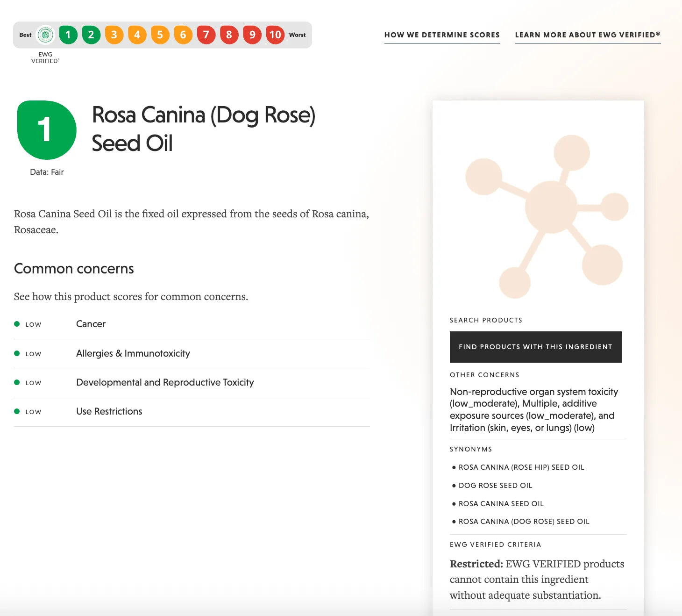Select Developmental and Reproductive Toxicity row
Screen dimensions: 682x616
192,383
